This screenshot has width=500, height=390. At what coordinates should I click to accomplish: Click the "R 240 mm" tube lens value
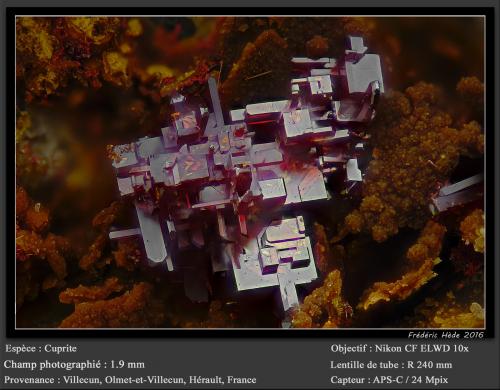430,365
